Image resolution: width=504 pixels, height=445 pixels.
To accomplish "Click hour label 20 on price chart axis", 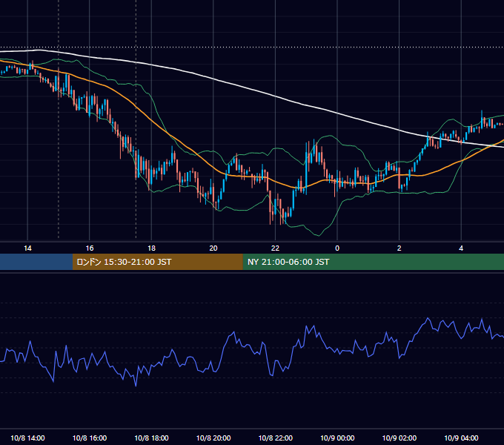I will point(213,248).
